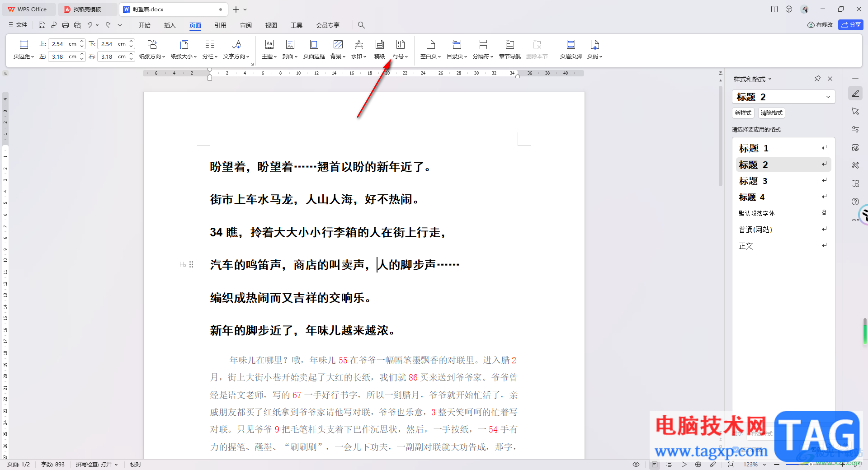
Task: Switch to page layout view in status bar
Action: (655, 464)
